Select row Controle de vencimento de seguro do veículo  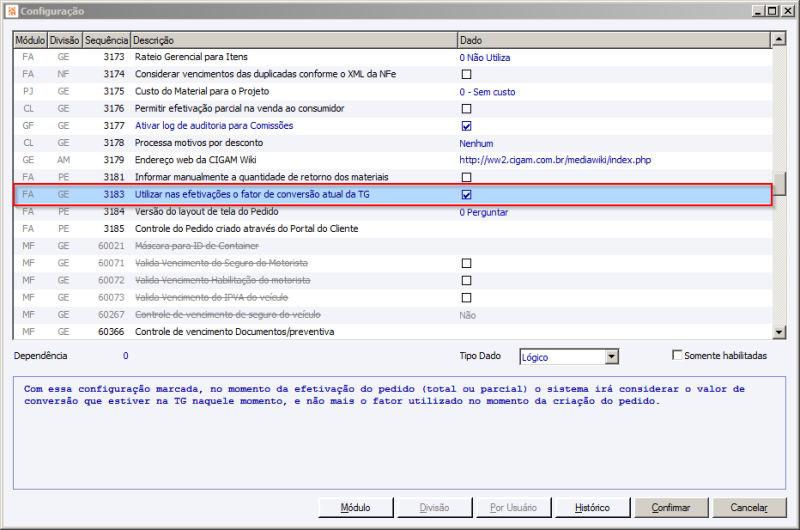pyautogui.click(x=392, y=315)
